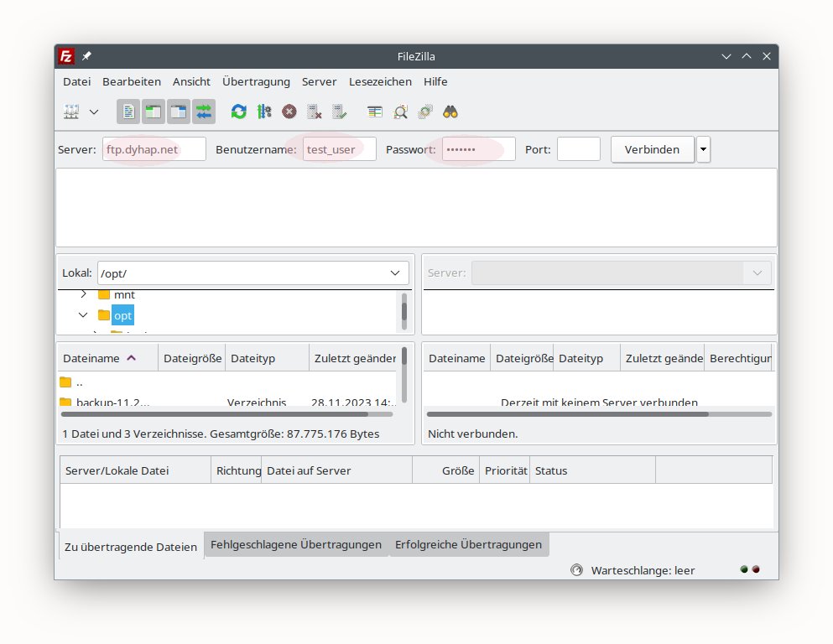Click the binoculars file search icon
The image size is (833, 644).
pyautogui.click(x=450, y=112)
